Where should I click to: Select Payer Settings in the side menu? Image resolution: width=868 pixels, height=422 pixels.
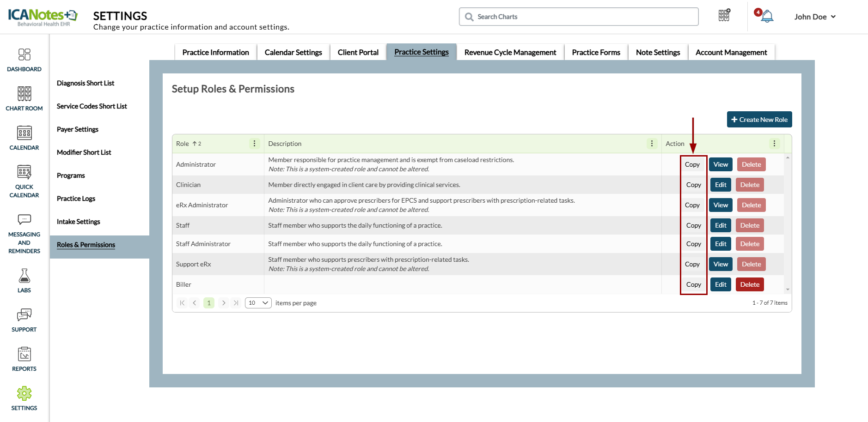click(78, 129)
